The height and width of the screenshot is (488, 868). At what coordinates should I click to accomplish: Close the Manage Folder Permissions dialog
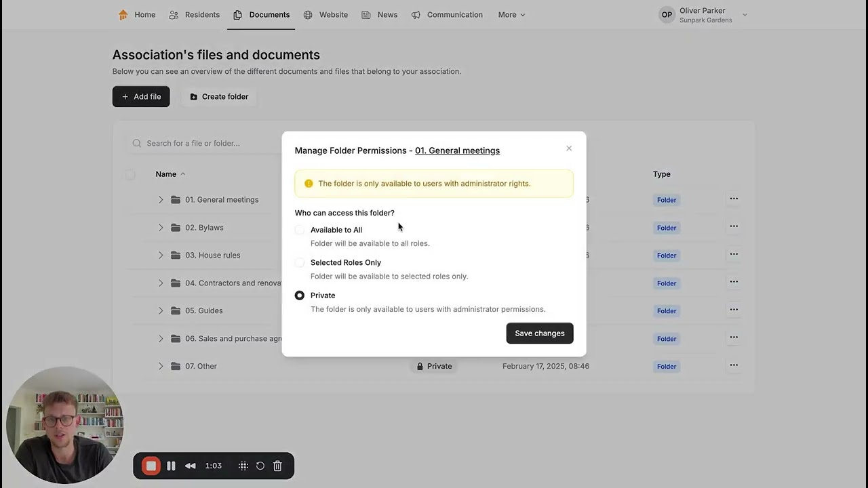coord(569,148)
